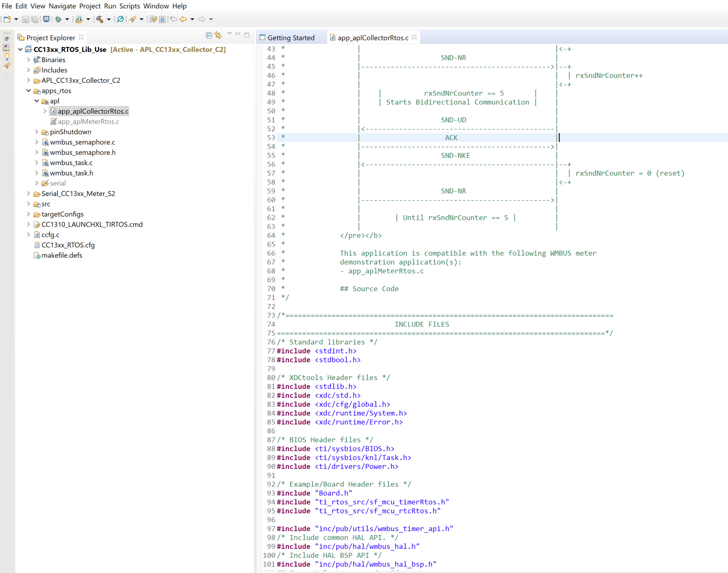Click the Search magnifier toolbar icon
The image size is (728, 573).
click(x=120, y=19)
